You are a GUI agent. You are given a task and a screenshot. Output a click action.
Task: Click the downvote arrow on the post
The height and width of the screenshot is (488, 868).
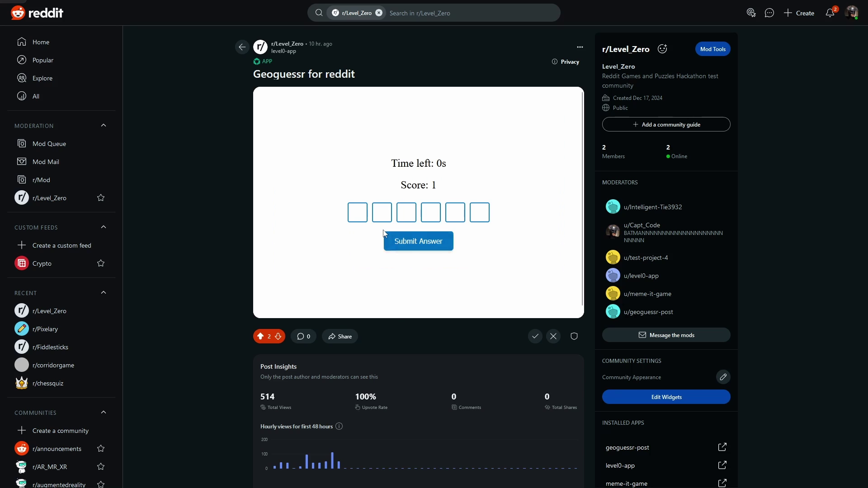278,336
